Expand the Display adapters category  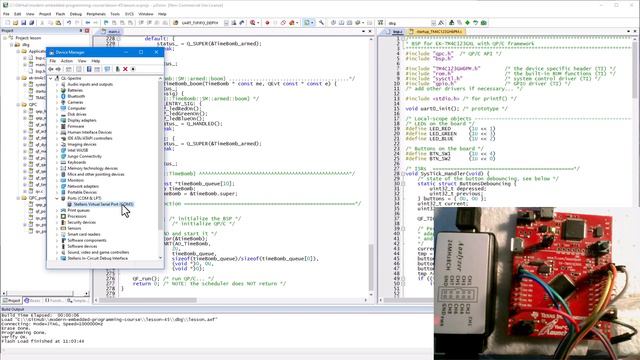tap(57, 120)
